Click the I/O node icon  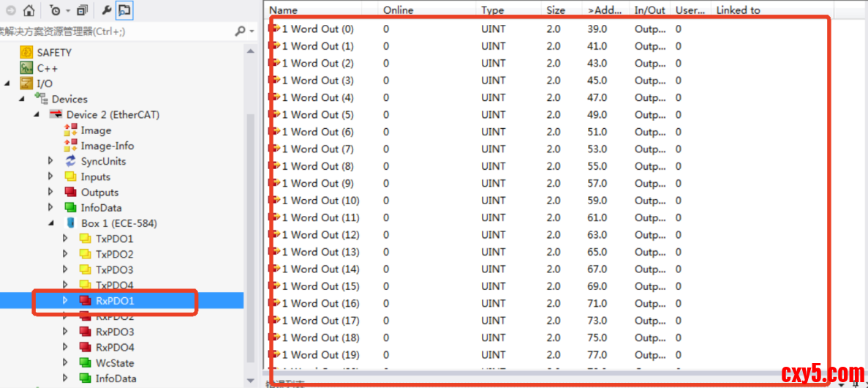pyautogui.click(x=26, y=83)
